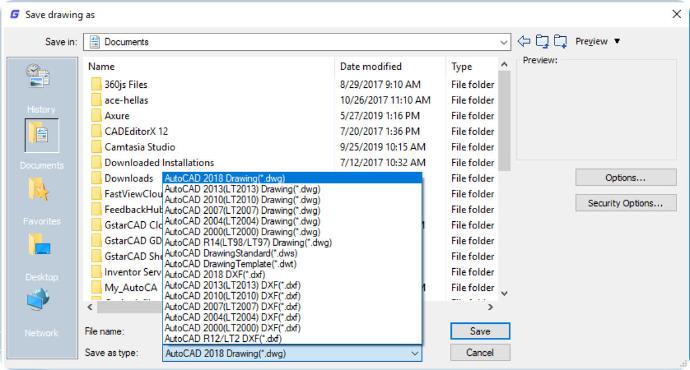
Task: Choose AutoCAD 2013(LT2013) DXF(*.dxf)
Action: (292, 285)
